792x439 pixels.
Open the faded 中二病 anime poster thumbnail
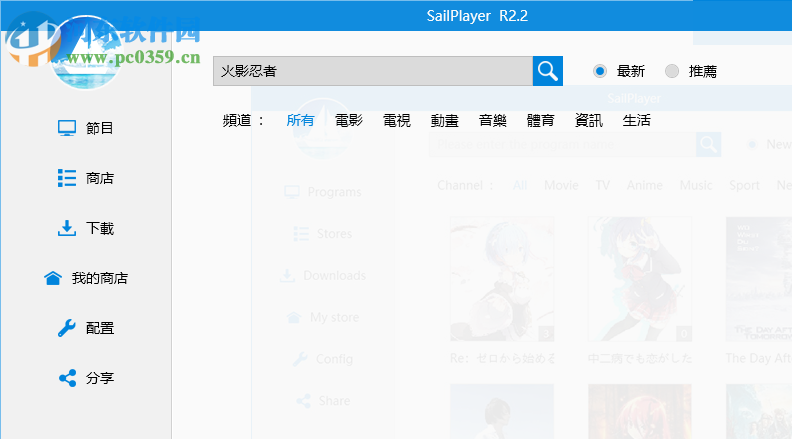[639, 279]
